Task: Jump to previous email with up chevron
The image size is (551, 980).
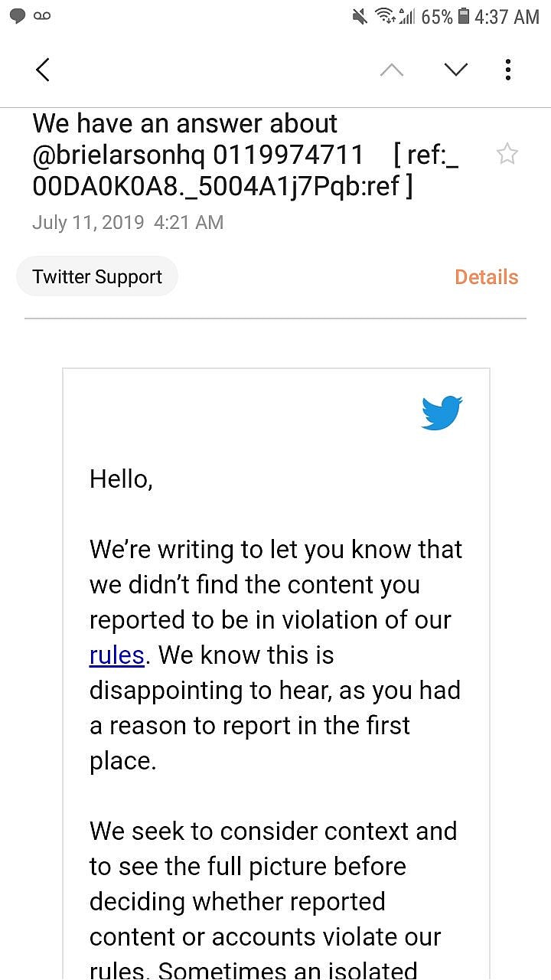Action: coord(391,70)
